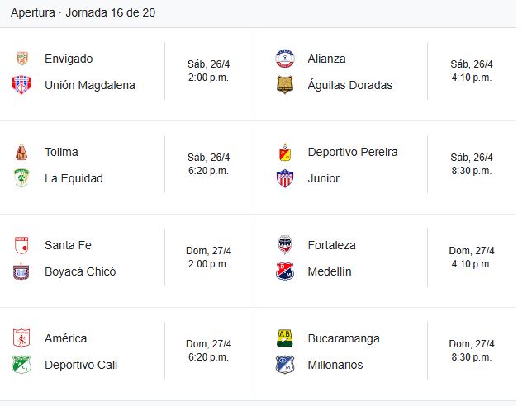This screenshot has height=406, width=532.
Task: Click the Boyacá Chicó team name
Action: pyautogui.click(x=80, y=271)
